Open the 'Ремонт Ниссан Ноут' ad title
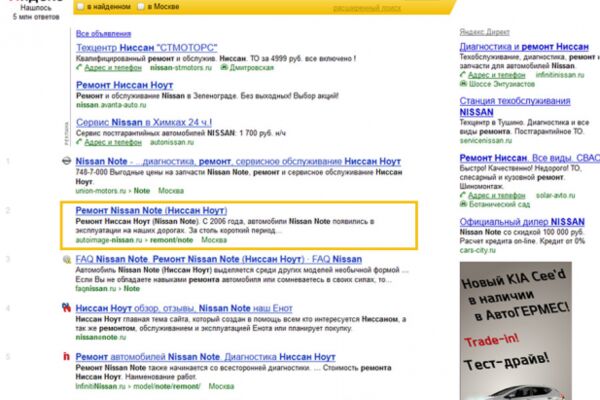The width and height of the screenshot is (600, 400). [124, 85]
